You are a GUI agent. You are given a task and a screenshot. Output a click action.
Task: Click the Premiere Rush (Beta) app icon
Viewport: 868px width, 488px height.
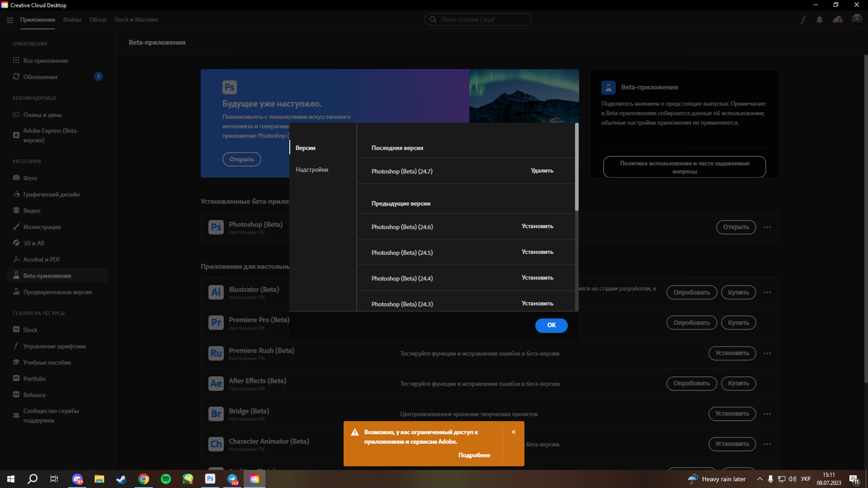click(x=216, y=353)
